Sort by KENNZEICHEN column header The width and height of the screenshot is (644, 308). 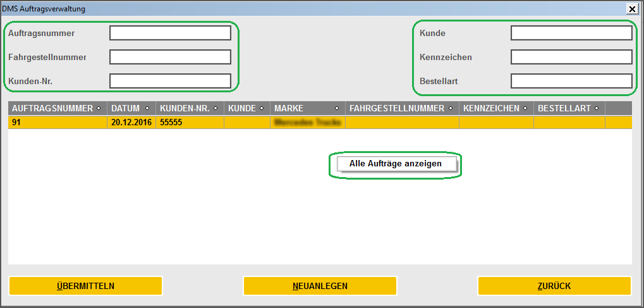(496, 109)
